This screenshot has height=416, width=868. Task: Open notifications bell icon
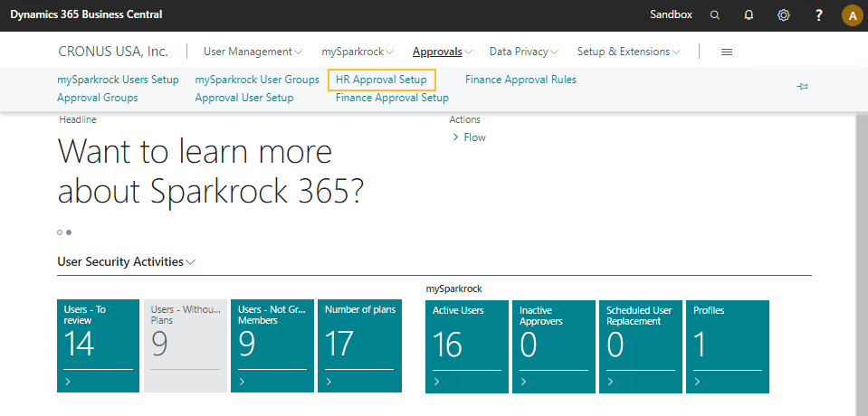749,15
